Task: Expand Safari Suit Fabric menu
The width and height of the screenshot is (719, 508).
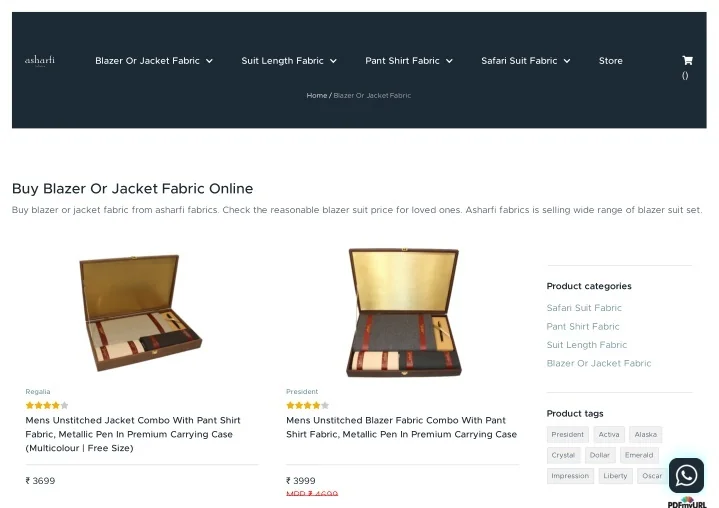Action: click(525, 61)
